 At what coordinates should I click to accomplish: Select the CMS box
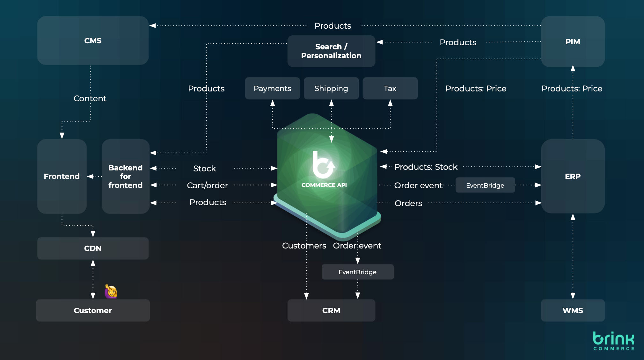point(93,40)
